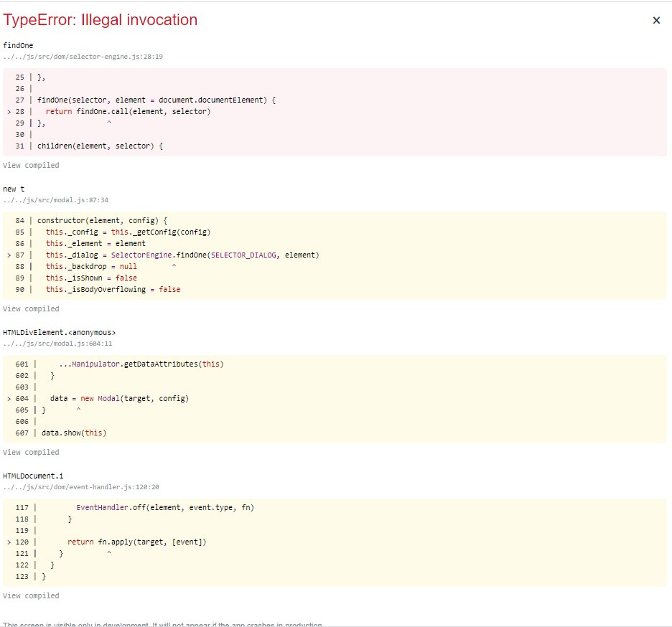Click the TypeError: Illegal invocation heading
The height and width of the screenshot is (627, 672).
[101, 20]
